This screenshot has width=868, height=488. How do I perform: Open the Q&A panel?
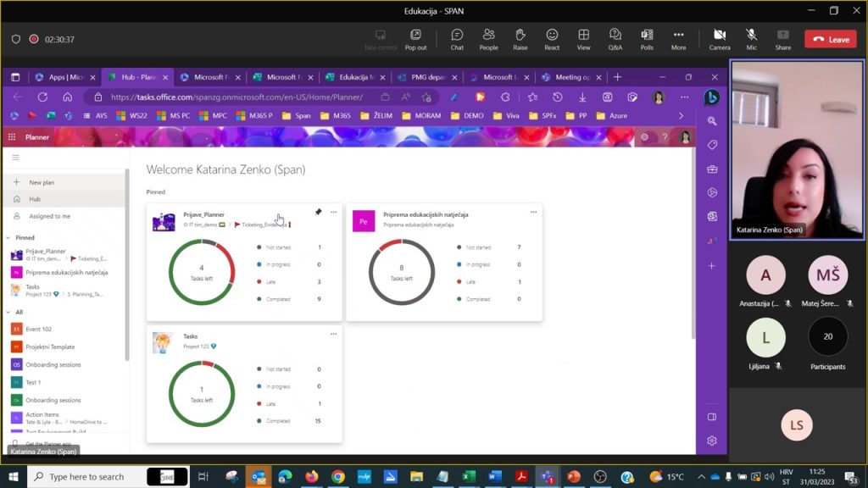pos(615,40)
